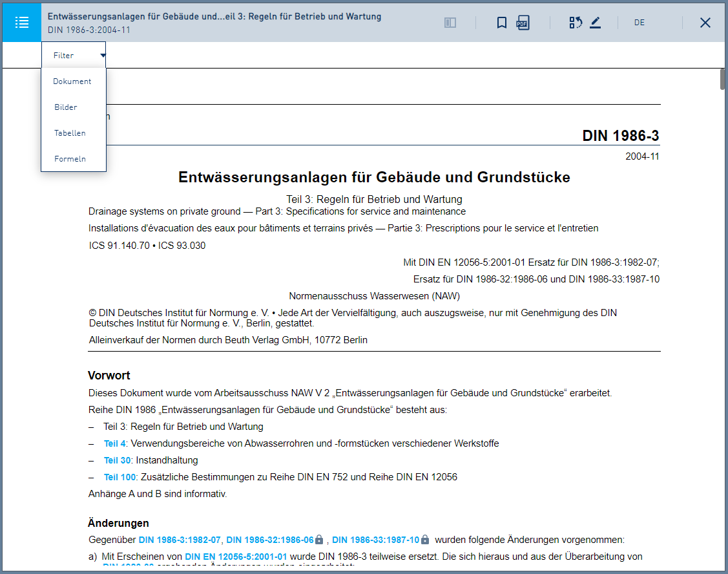Open the DIN EN 12056-5:2001-01 link
This screenshot has width=728, height=574.
(x=236, y=557)
